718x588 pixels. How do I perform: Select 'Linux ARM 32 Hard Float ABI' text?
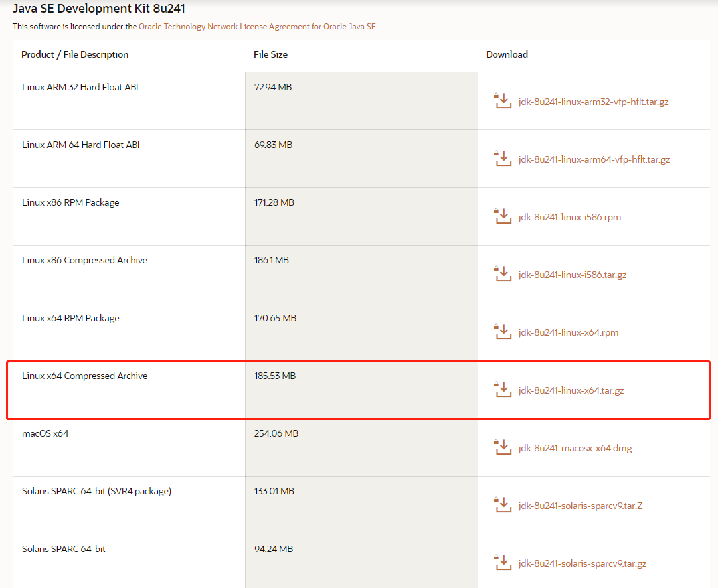tap(80, 87)
